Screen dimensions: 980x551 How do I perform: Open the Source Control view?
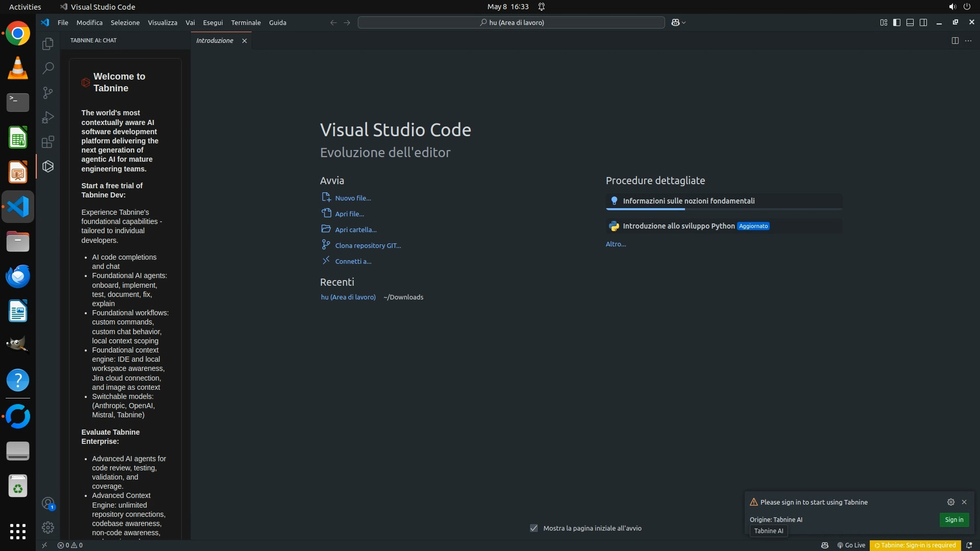point(48,93)
